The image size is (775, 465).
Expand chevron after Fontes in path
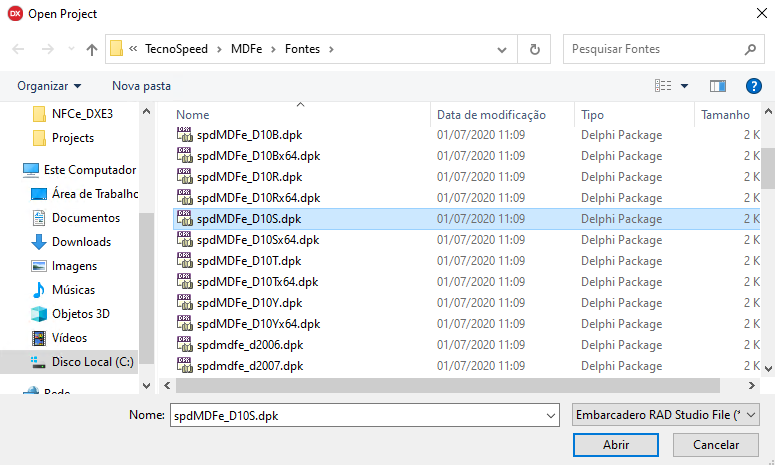click(331, 49)
